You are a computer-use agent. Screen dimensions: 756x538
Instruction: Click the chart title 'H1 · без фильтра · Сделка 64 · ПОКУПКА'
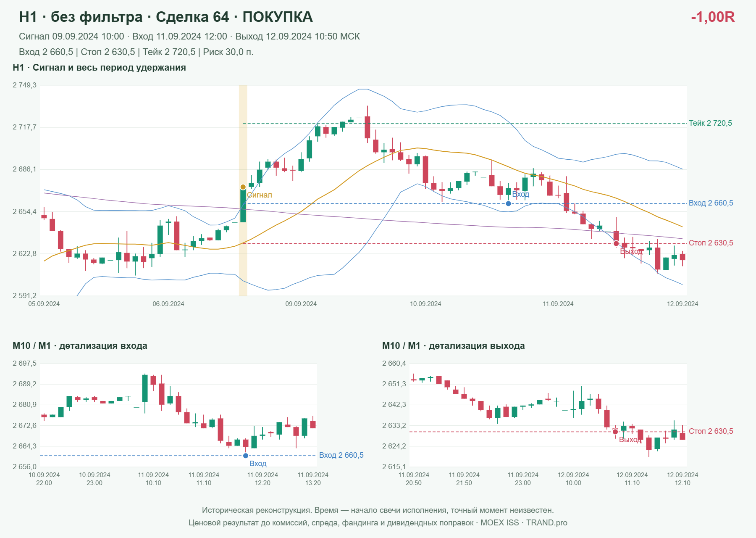166,17
